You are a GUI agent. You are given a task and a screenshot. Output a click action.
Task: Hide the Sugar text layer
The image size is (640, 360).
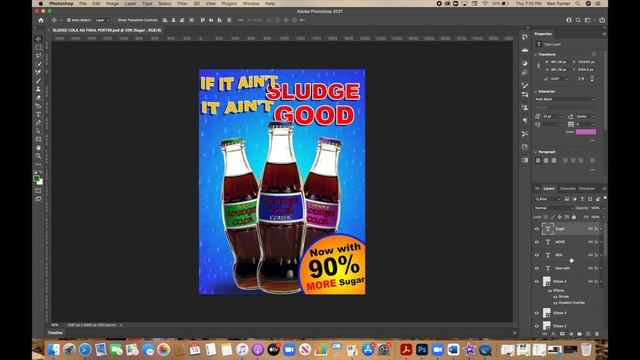point(537,229)
